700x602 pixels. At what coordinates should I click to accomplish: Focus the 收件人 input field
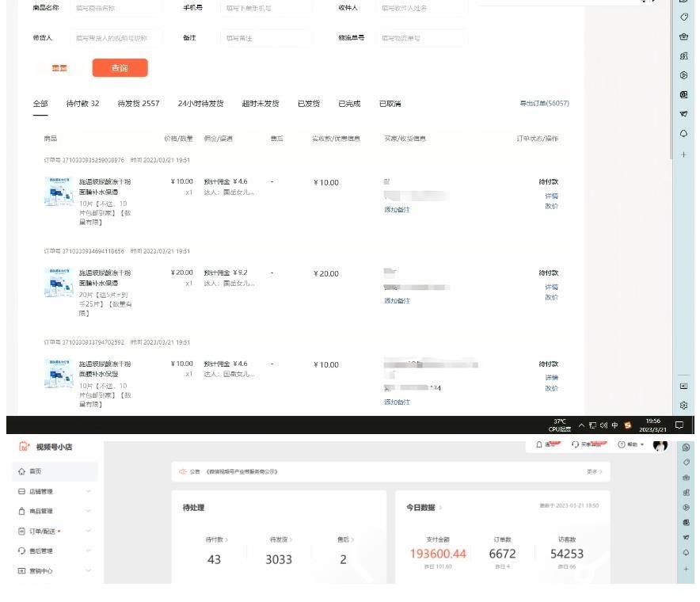pos(422,8)
